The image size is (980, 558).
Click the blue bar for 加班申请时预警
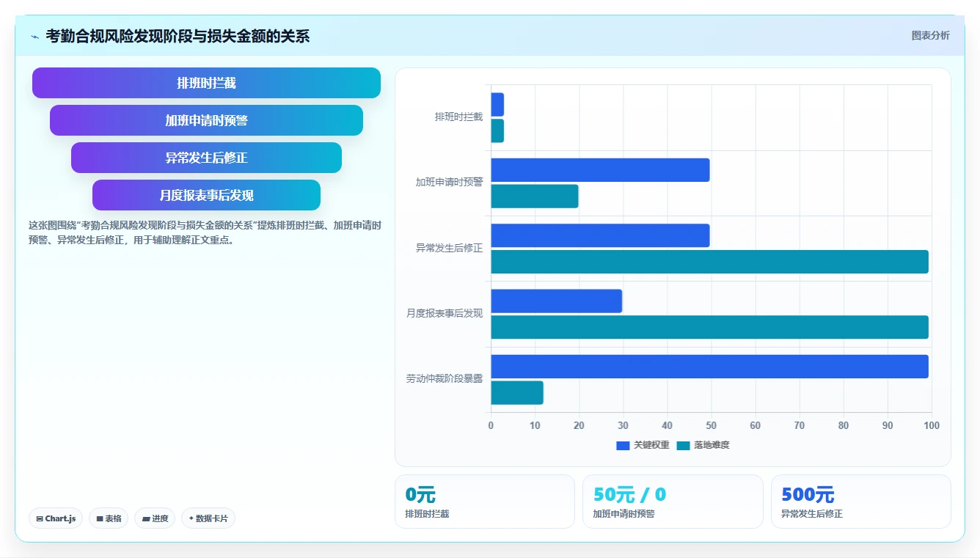pyautogui.click(x=600, y=170)
